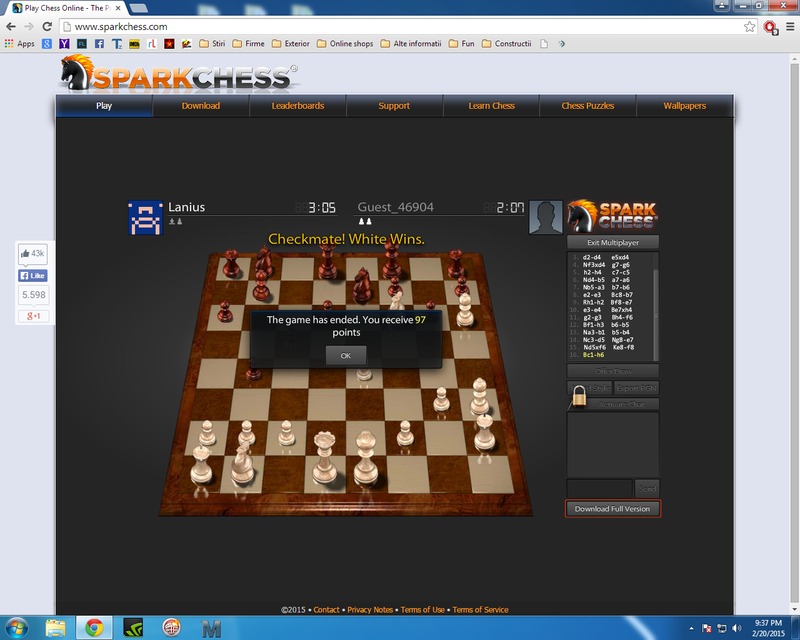Click the white king on the chessboard
The width and height of the screenshot is (800, 640).
[x=366, y=458]
